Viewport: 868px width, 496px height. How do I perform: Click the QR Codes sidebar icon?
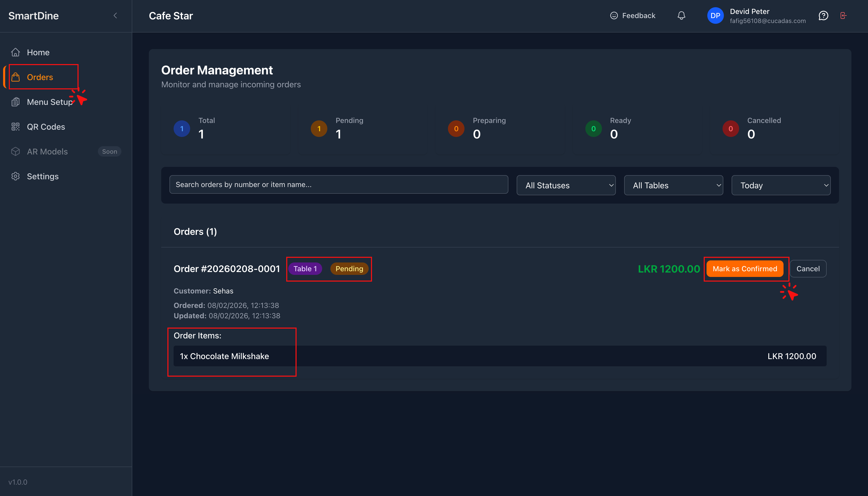click(x=15, y=127)
